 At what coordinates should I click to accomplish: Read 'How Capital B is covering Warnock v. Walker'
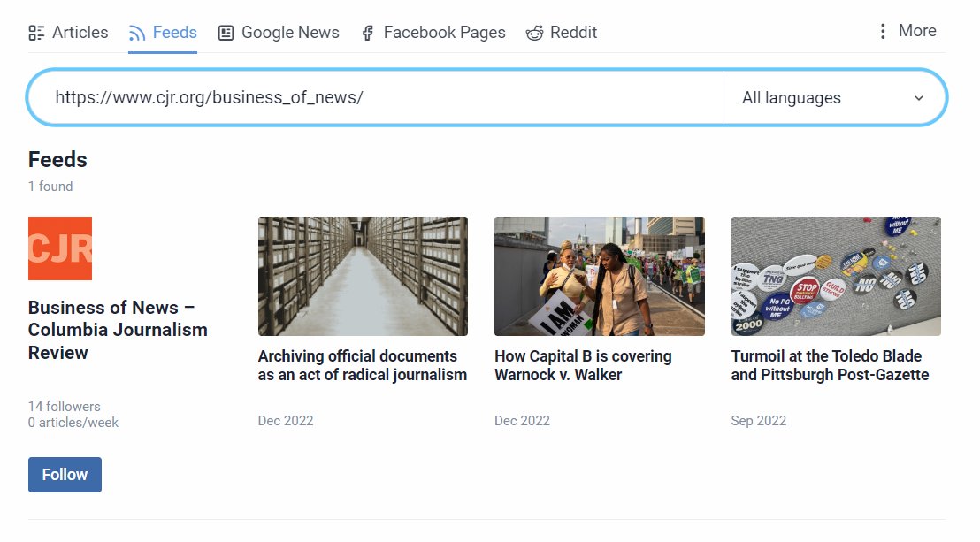point(583,365)
